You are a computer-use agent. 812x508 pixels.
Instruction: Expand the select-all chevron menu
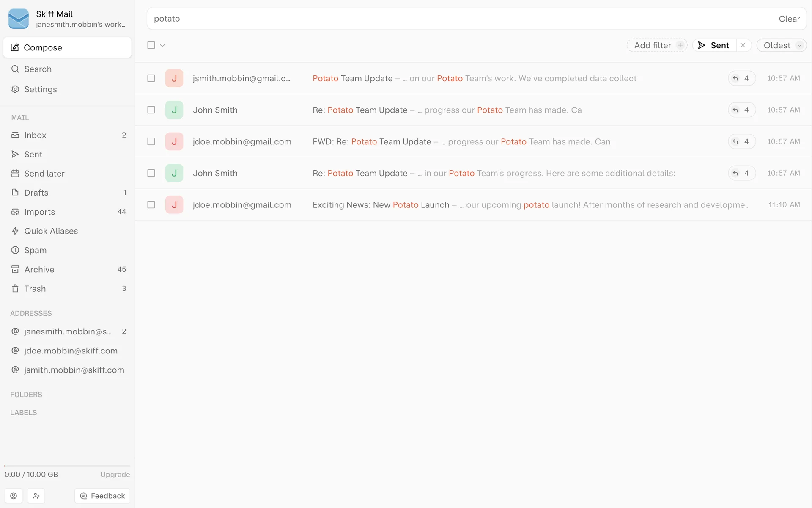pos(162,45)
